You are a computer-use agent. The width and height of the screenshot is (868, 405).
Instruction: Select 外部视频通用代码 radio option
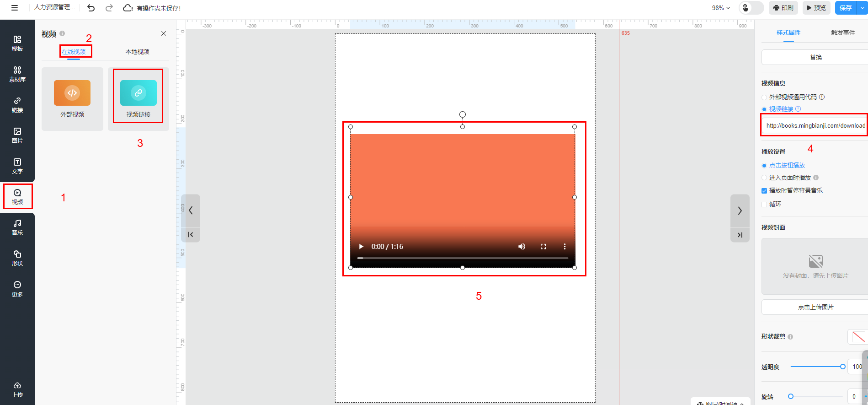(764, 97)
